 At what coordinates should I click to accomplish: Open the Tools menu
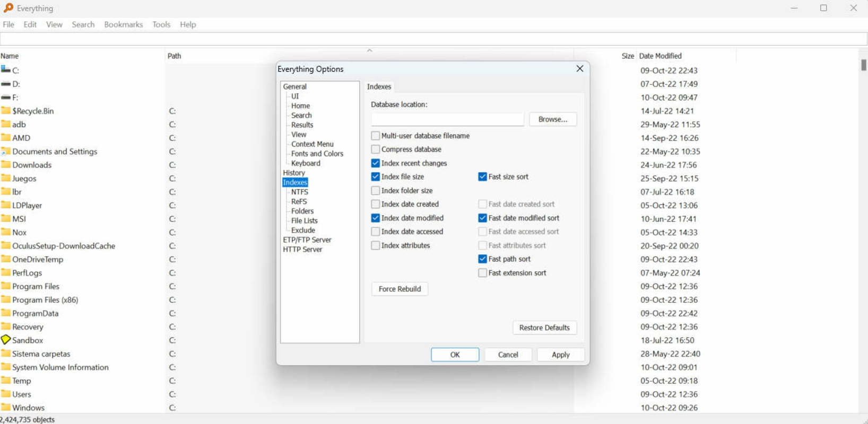pyautogui.click(x=161, y=24)
